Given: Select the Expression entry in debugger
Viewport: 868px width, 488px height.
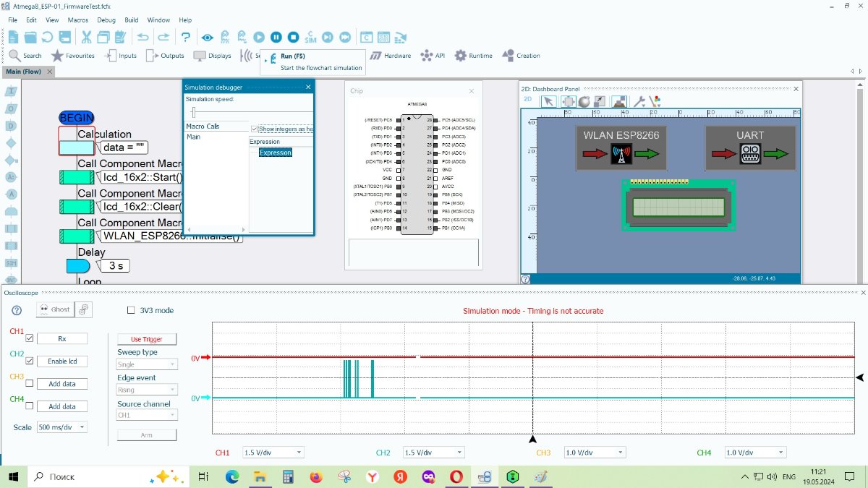Looking at the screenshot, I should pos(276,153).
